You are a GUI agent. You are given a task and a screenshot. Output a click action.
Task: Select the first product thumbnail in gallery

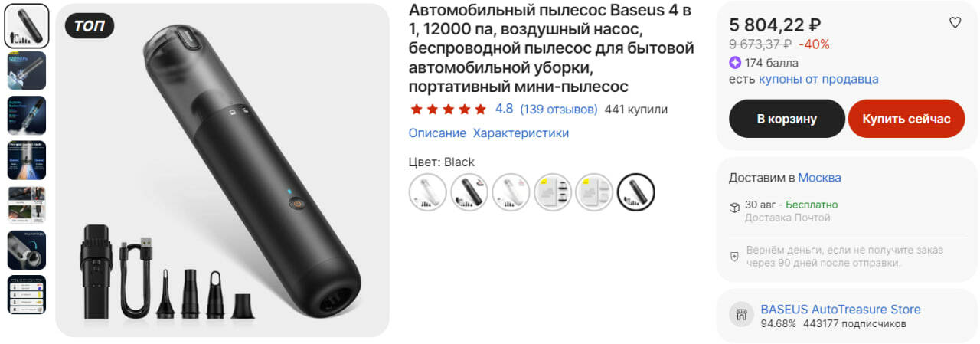(x=27, y=26)
